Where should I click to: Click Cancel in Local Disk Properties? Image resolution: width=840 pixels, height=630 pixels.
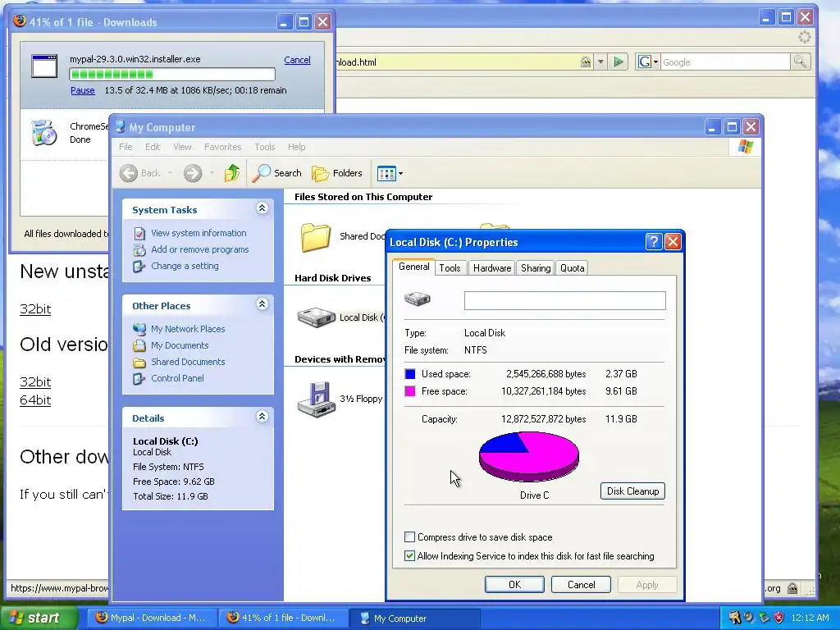[581, 584]
